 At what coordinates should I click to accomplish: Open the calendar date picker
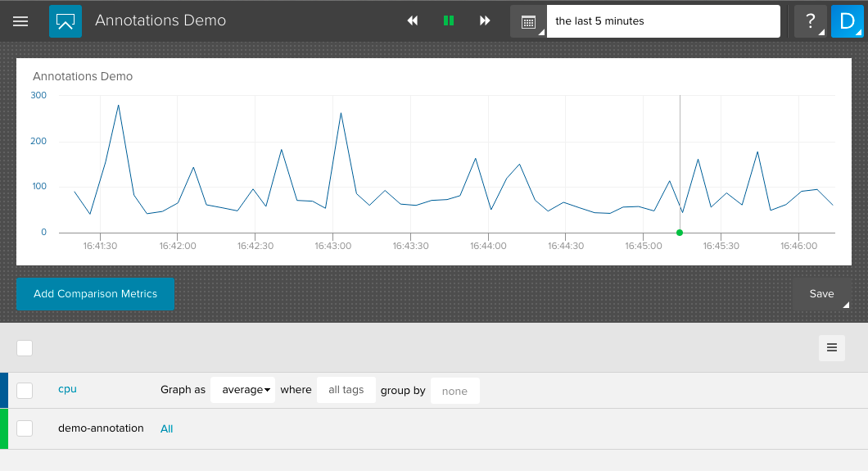pyautogui.click(x=528, y=21)
